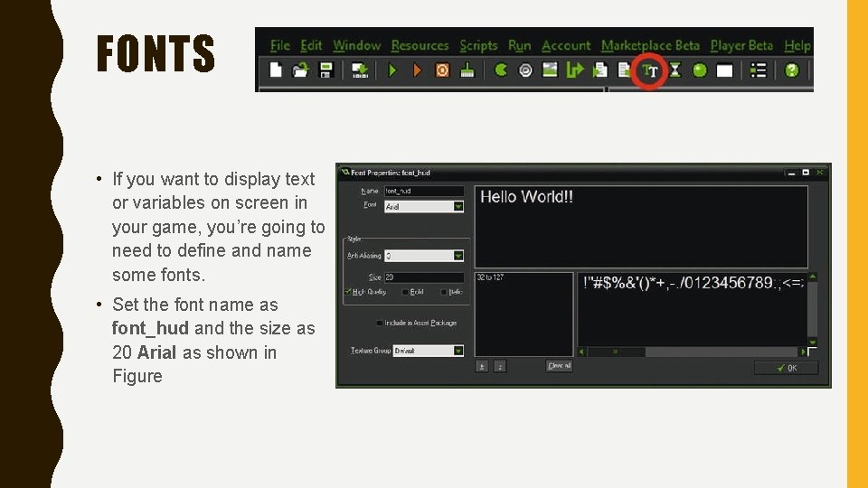Open the Account menu
Image resolution: width=868 pixels, height=488 pixels.
tap(566, 45)
